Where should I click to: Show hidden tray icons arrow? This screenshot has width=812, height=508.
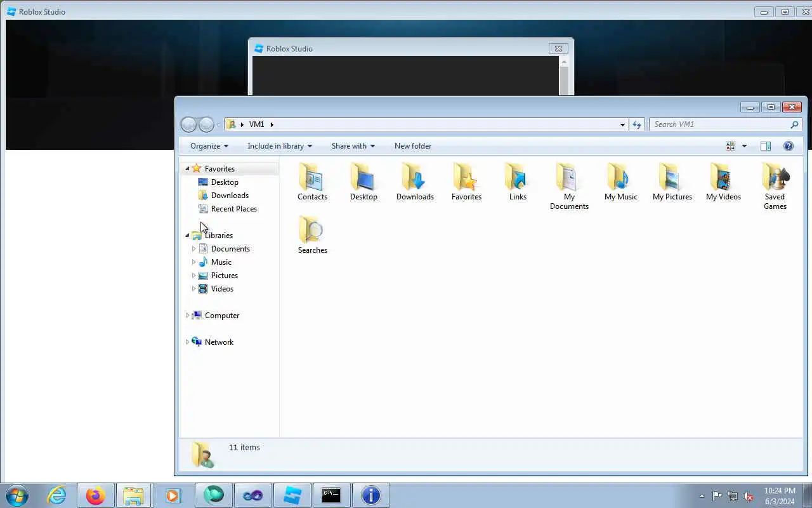tap(702, 496)
